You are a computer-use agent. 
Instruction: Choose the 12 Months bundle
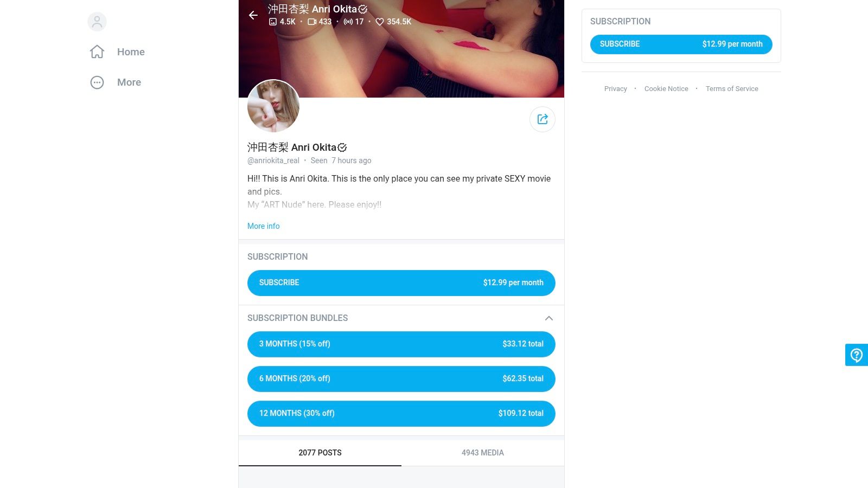tap(401, 414)
